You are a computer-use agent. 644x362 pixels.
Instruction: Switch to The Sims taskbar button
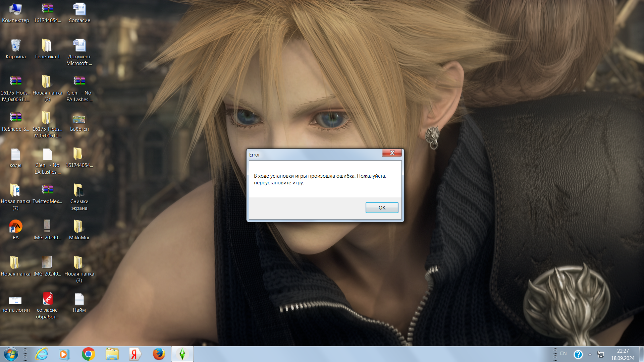(182, 354)
